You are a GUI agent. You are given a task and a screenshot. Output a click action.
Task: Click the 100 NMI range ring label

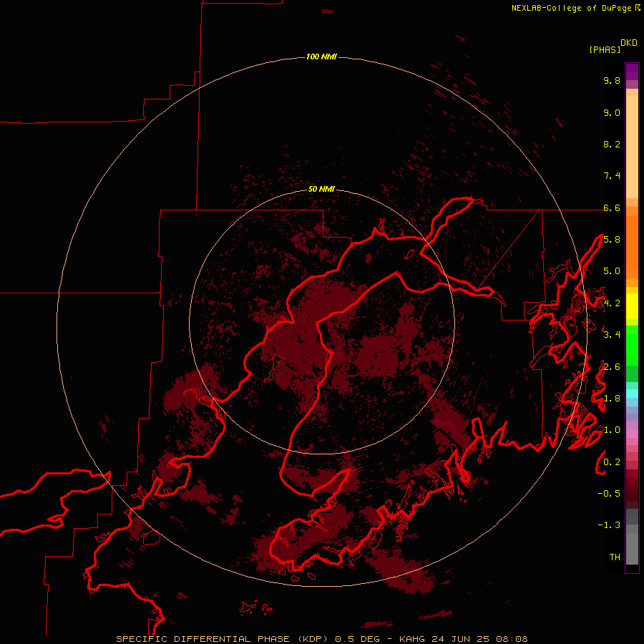click(x=321, y=57)
